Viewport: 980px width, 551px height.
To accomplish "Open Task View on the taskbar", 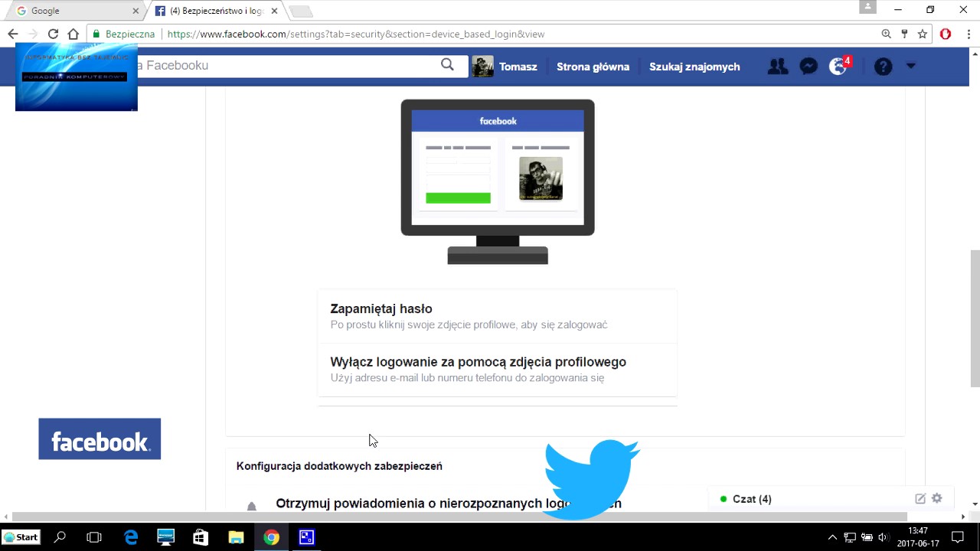I will 94,537.
